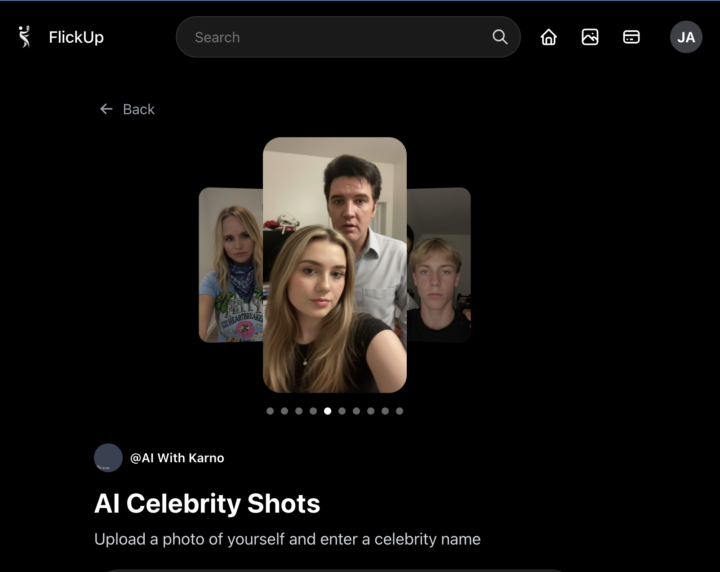Select the left carousel image with bandana

click(x=230, y=265)
